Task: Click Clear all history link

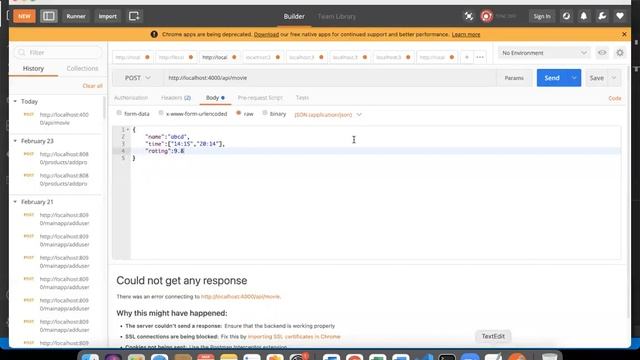Action: [92, 86]
